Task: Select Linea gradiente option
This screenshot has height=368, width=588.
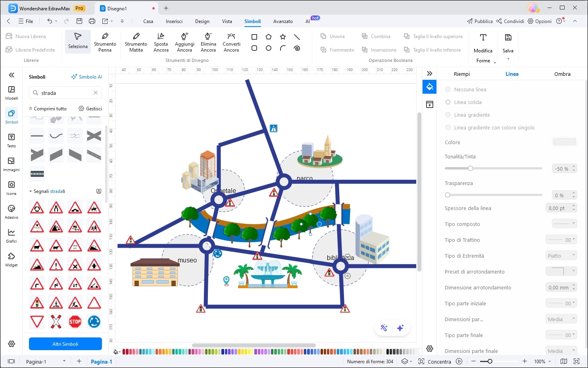Action: click(468, 115)
